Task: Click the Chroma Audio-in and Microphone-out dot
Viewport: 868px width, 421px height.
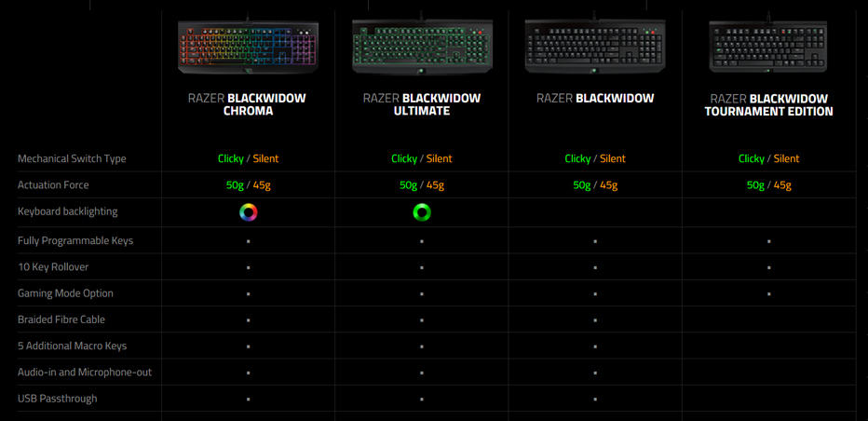Action: point(249,373)
